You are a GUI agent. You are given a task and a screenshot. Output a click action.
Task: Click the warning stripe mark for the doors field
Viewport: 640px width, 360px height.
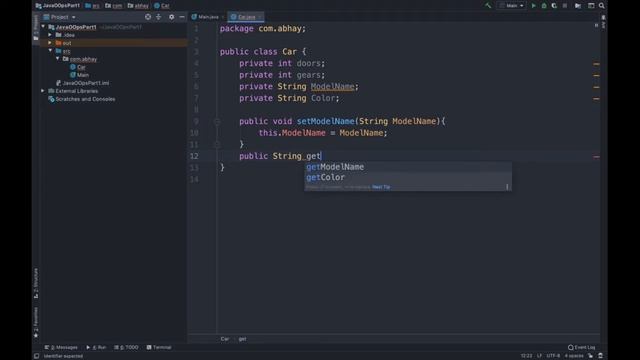[596, 64]
